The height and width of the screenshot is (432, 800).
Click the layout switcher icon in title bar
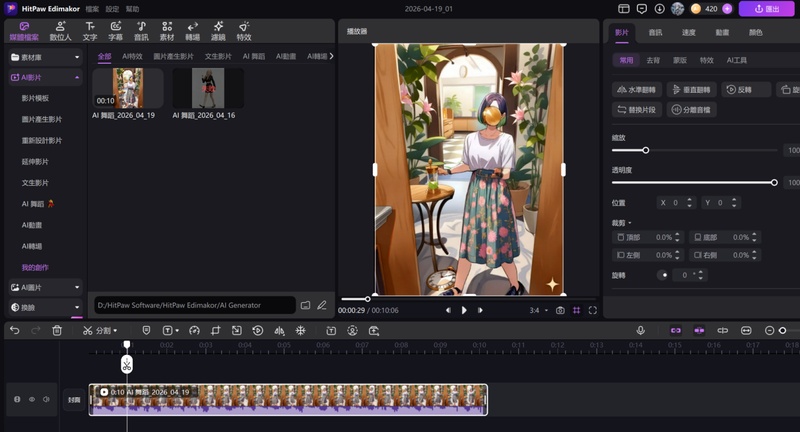point(623,9)
